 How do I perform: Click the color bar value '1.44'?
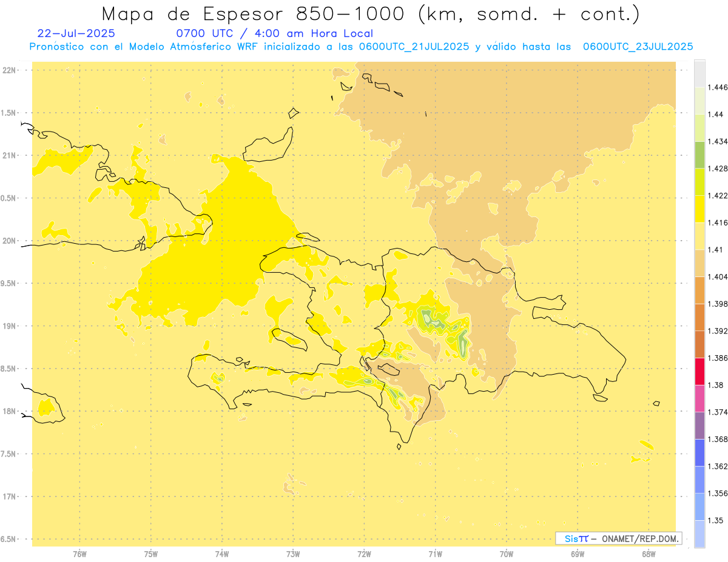point(715,114)
